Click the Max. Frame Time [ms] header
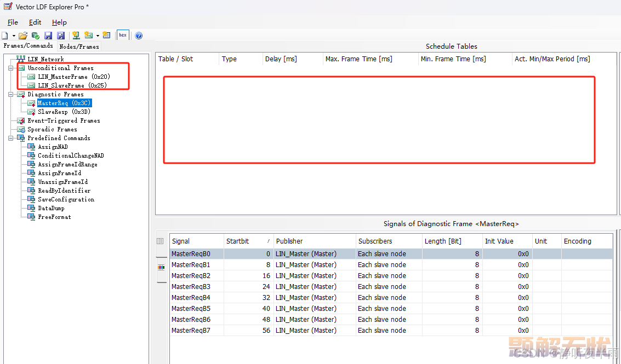Viewport: 621px width, 364px height. point(371,59)
